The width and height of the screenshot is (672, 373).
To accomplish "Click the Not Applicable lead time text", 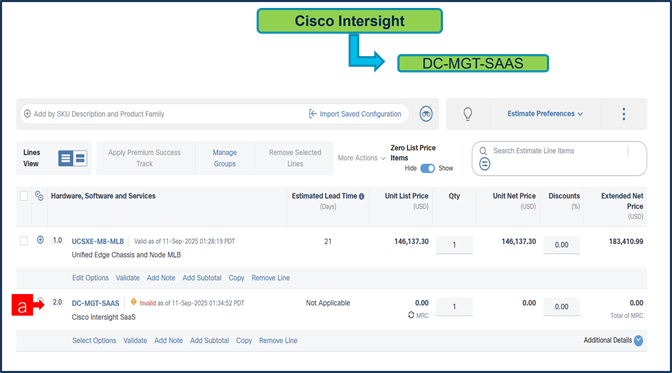I will point(328,303).
